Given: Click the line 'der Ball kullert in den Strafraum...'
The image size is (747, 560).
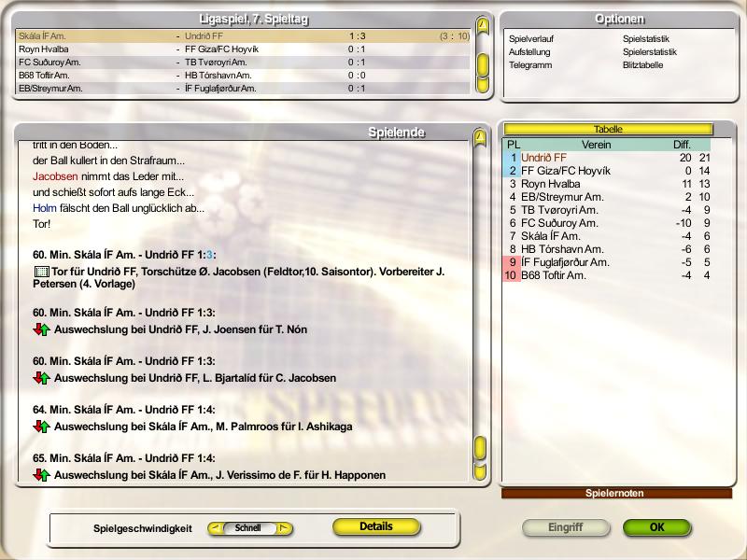Looking at the screenshot, I should pos(108,161).
